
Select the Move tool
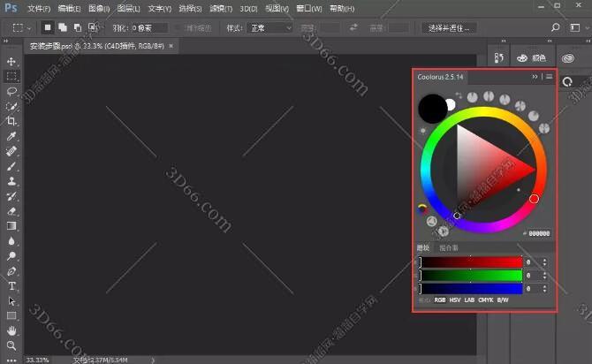(x=12, y=61)
